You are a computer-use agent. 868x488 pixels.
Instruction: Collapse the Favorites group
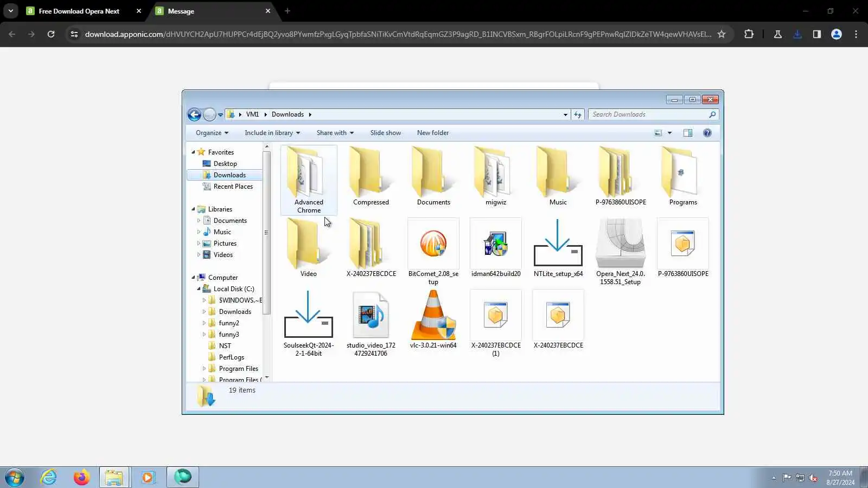pos(193,152)
